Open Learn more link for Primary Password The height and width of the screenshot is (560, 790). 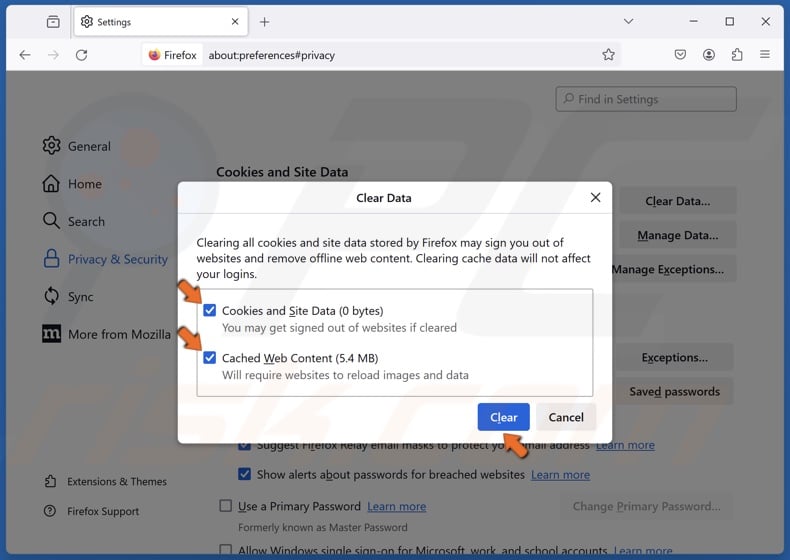397,506
